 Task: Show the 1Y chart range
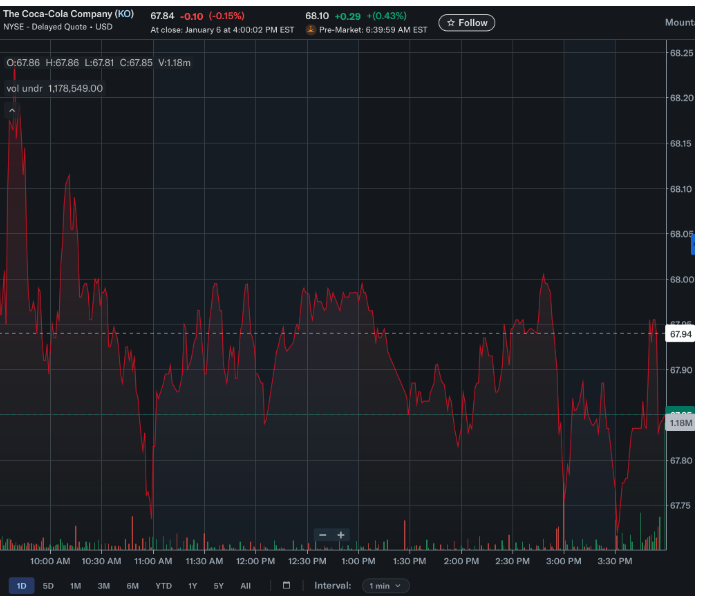pyautogui.click(x=192, y=585)
